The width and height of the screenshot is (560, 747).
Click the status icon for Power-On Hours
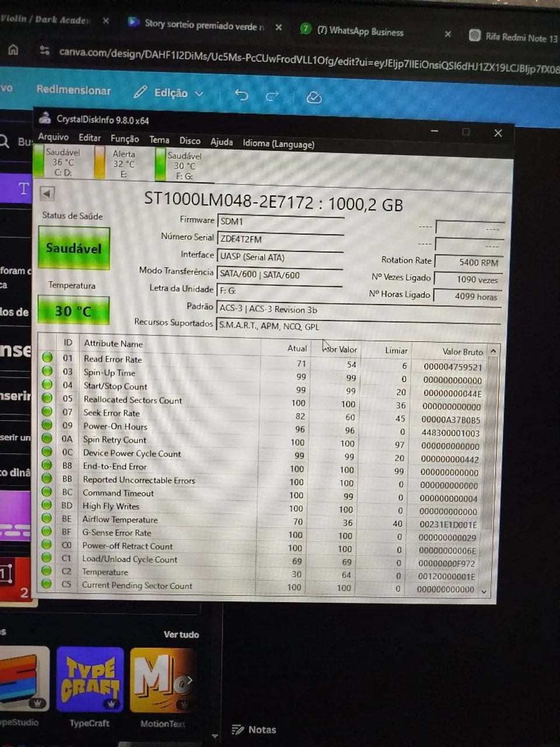pyautogui.click(x=47, y=425)
